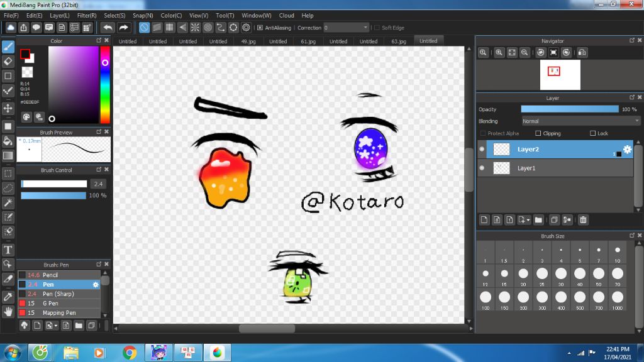Open the File menu
This screenshot has width=644, height=362.
[x=11, y=16]
